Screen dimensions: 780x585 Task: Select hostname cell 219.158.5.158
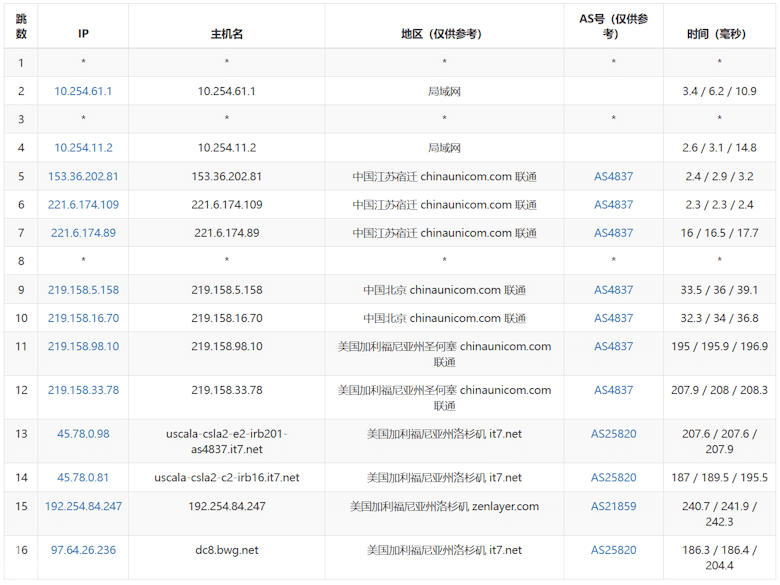(x=226, y=290)
